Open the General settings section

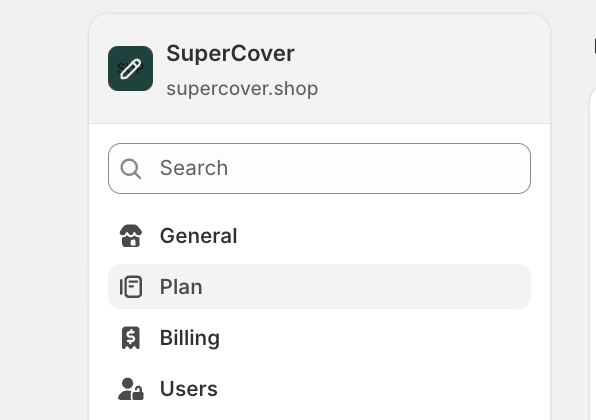319,236
